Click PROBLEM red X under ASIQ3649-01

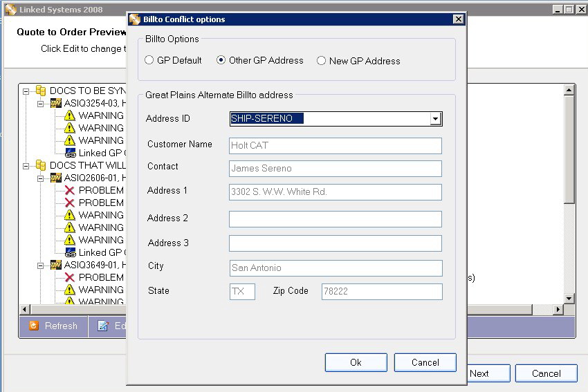click(x=70, y=277)
